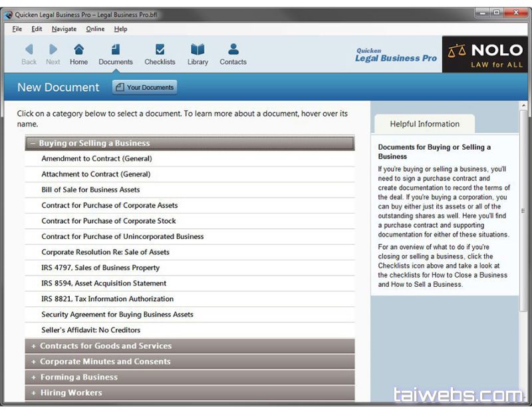Click the Back arrow icon
Image resolution: width=532 pixels, height=414 pixels.
coord(29,50)
